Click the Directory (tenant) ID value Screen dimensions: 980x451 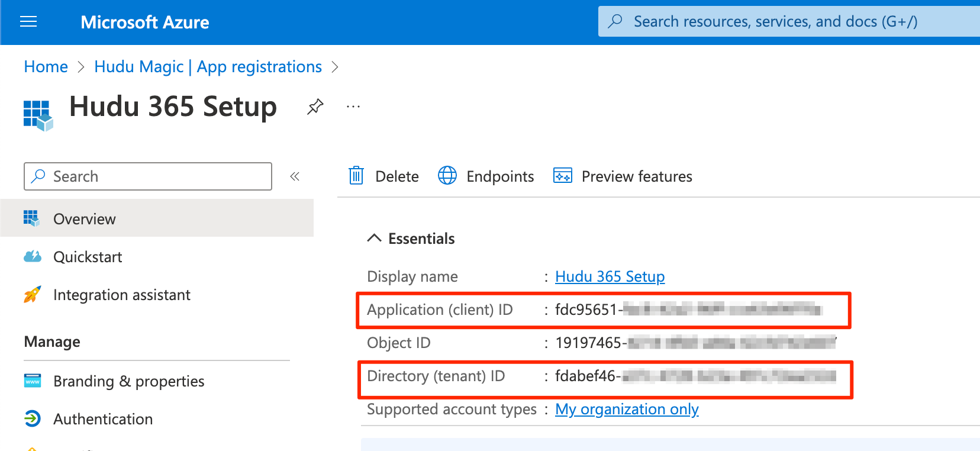[x=695, y=376]
